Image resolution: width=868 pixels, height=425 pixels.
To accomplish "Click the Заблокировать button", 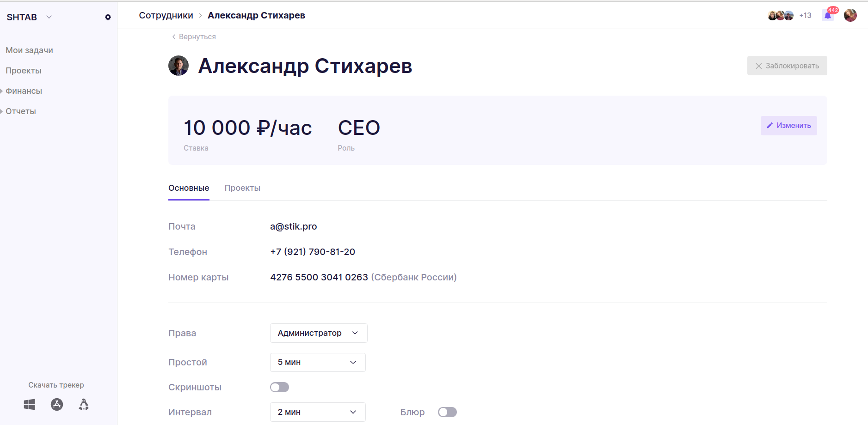I will coord(787,66).
